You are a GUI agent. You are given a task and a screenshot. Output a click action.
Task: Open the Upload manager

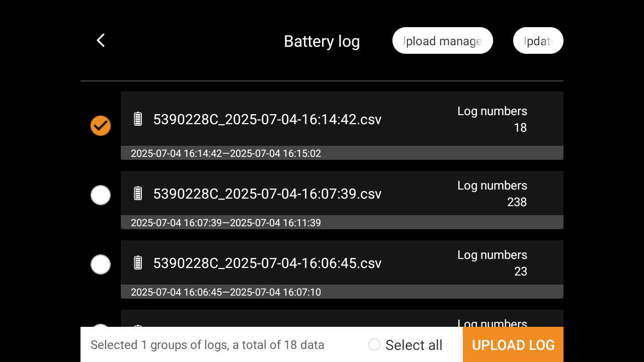[443, 41]
